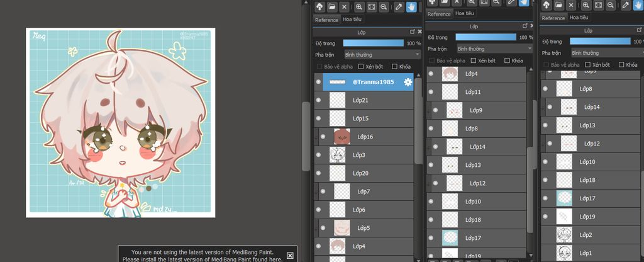Select layer Lớp7 row
The width and height of the screenshot is (644, 262).
point(364,191)
